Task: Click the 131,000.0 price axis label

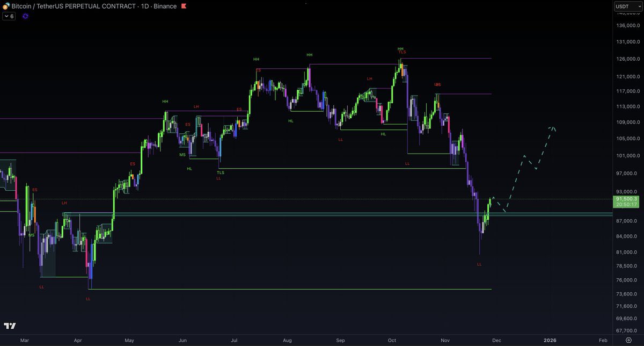Action: pos(629,42)
